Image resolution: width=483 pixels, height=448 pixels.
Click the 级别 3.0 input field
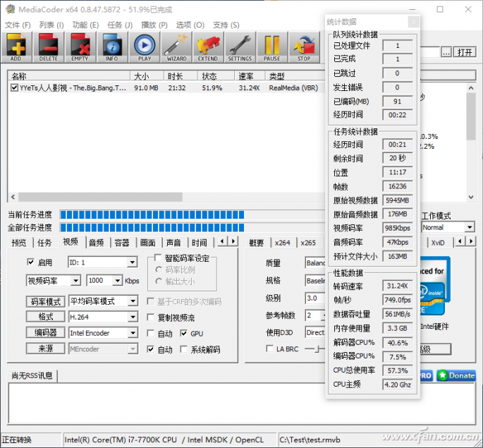pyautogui.click(x=315, y=298)
